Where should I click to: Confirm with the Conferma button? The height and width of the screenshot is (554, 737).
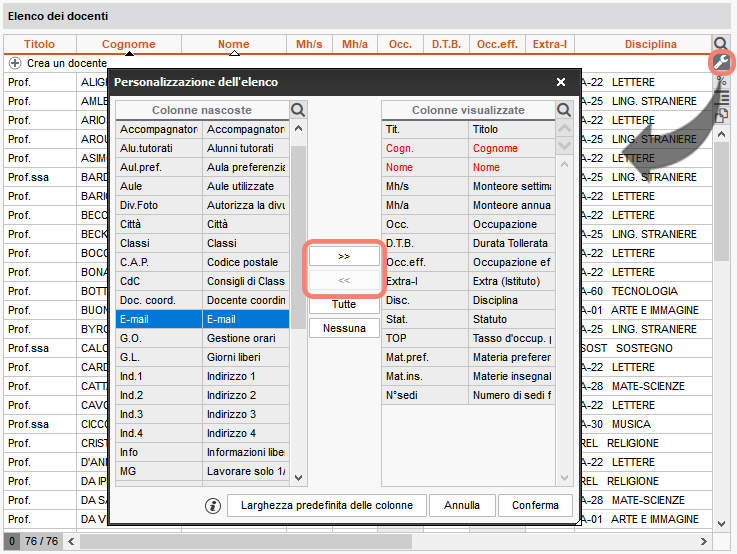coord(535,506)
